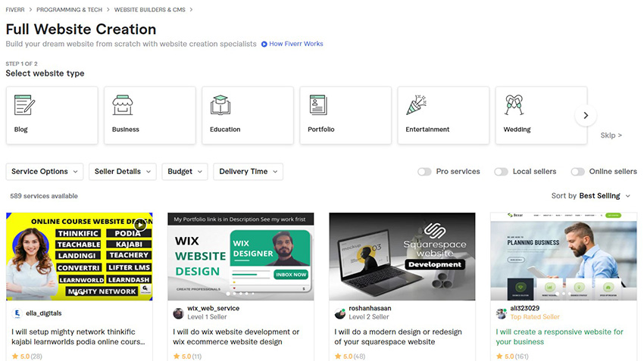Image resolution: width=644 pixels, height=361 pixels.
Task: Select the Blog website type card
Action: 52,115
